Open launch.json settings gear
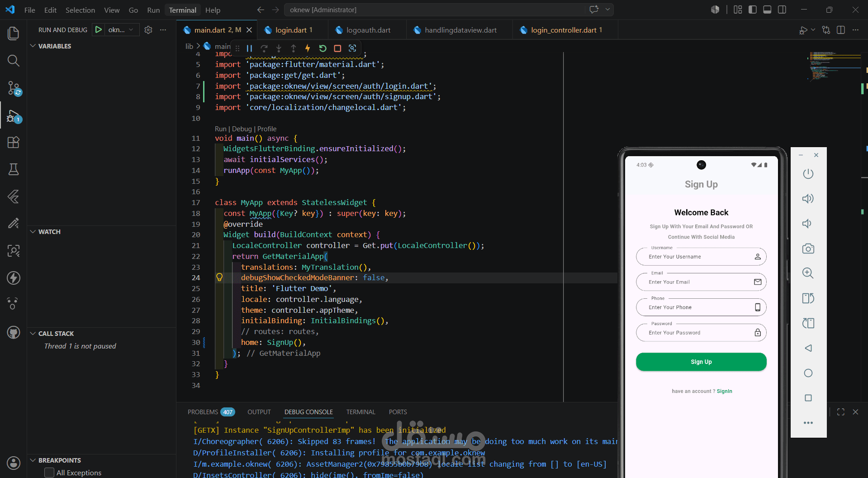This screenshot has width=868, height=478. tap(148, 30)
